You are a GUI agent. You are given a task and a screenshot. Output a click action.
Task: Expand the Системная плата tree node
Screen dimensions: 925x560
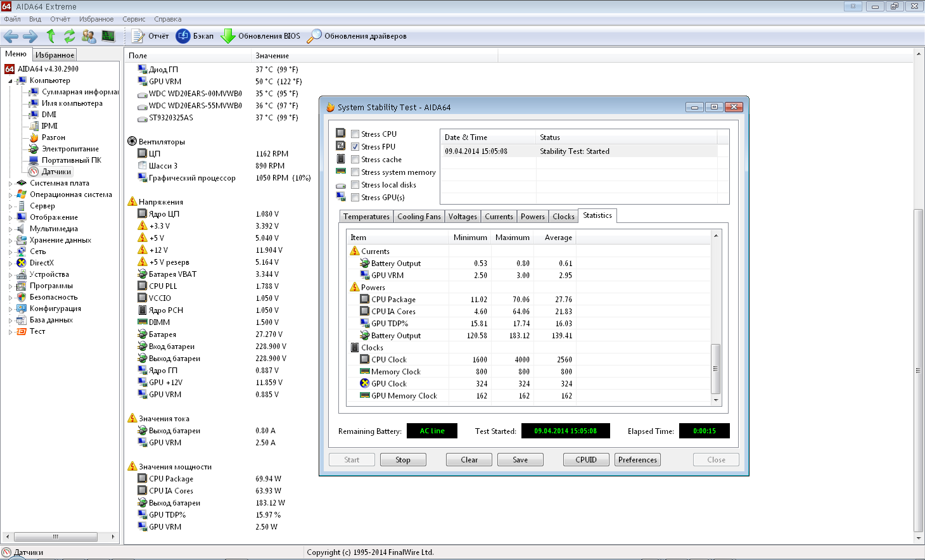(10, 184)
